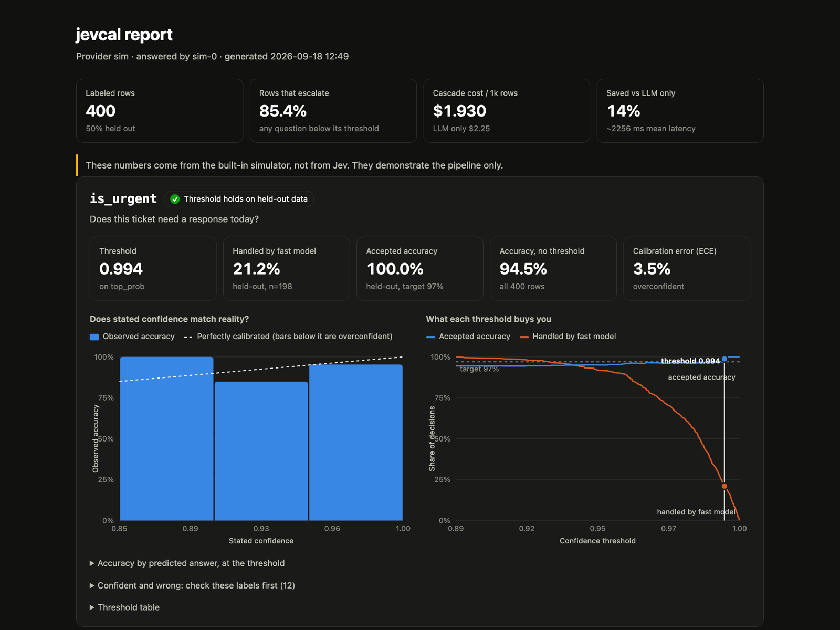
Task: Click the 'Confidence threshold' axis label
Action: [597, 541]
